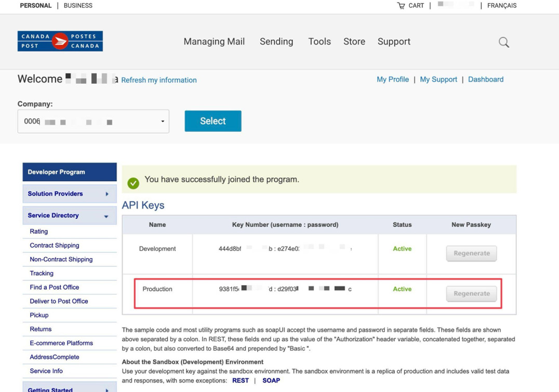Open Contract Shipping in sidebar
Screen dimensions: 559x392
(x=55, y=246)
